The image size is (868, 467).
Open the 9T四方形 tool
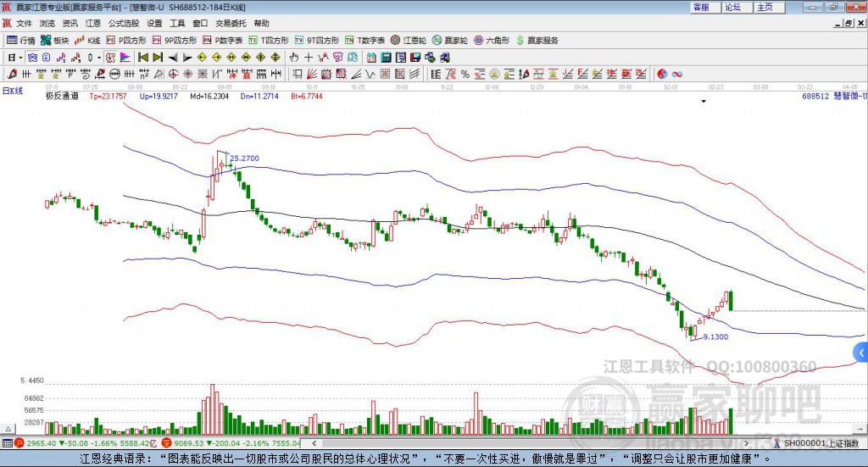click(317, 41)
